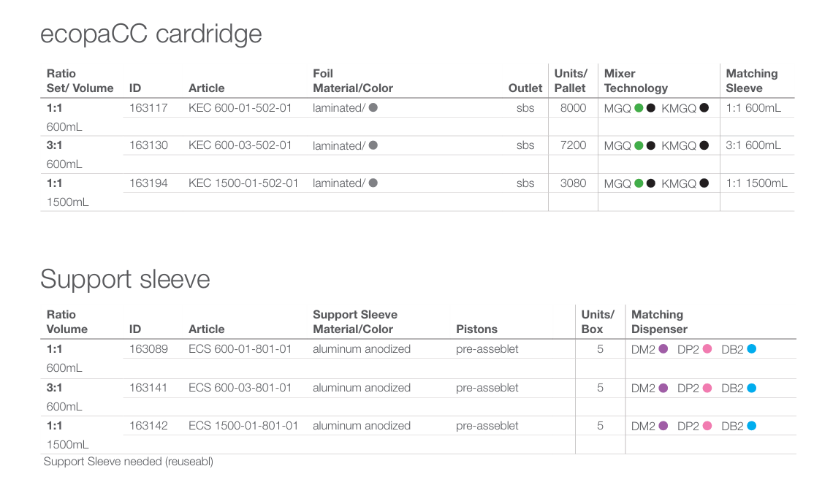Click the blue DB2 dot in row 163142
Image resolution: width=814 pixels, height=504 pixels.
(x=751, y=426)
